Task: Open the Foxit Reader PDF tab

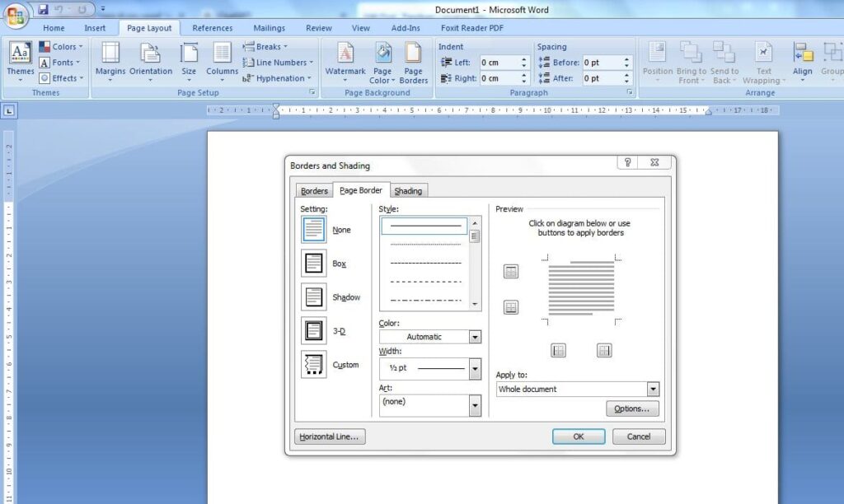Action: click(x=472, y=28)
